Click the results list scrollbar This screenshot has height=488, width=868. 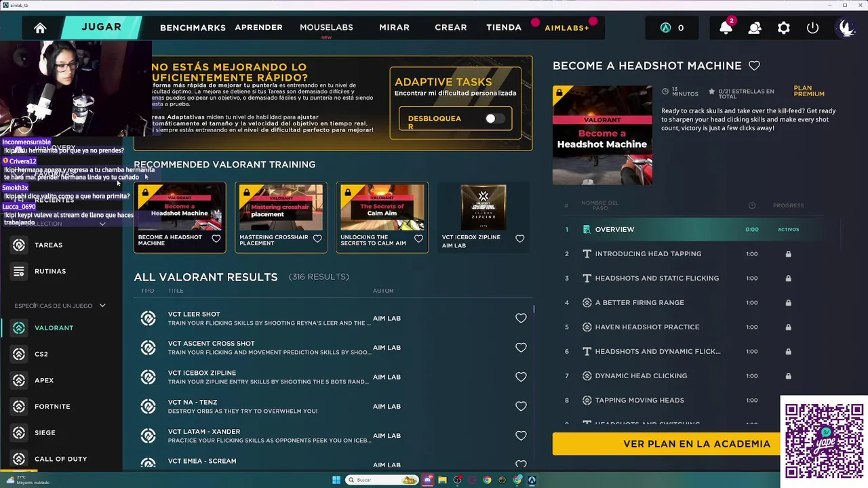coord(534,309)
